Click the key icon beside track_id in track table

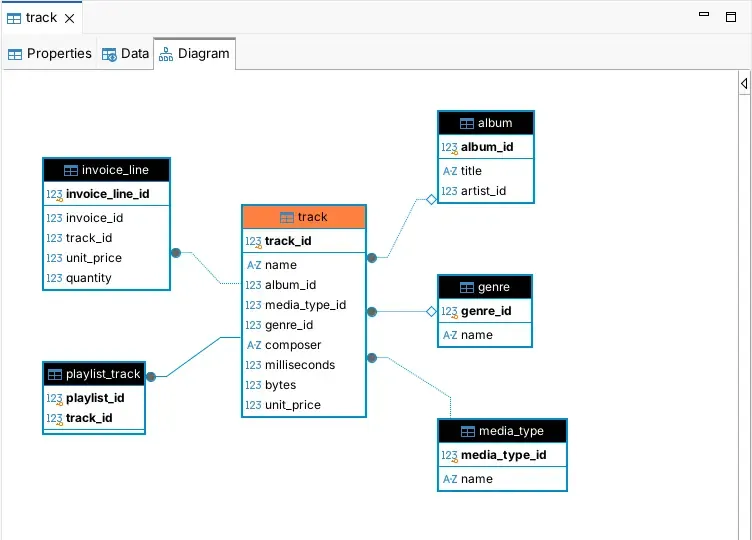253,242
